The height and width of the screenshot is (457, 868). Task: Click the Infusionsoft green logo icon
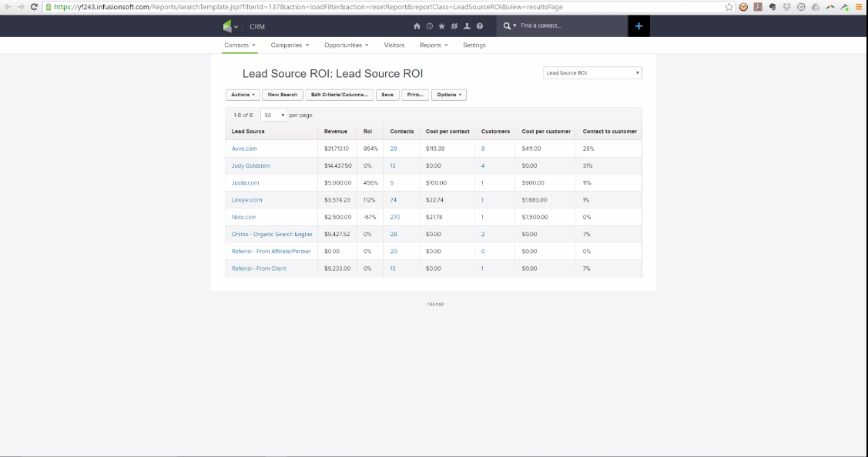coord(227,26)
